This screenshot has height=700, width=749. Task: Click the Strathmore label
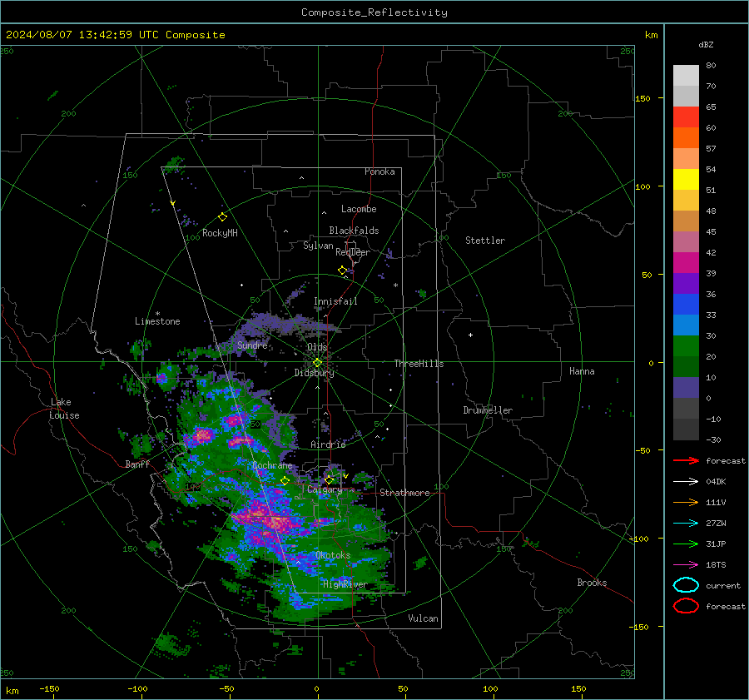[404, 493]
